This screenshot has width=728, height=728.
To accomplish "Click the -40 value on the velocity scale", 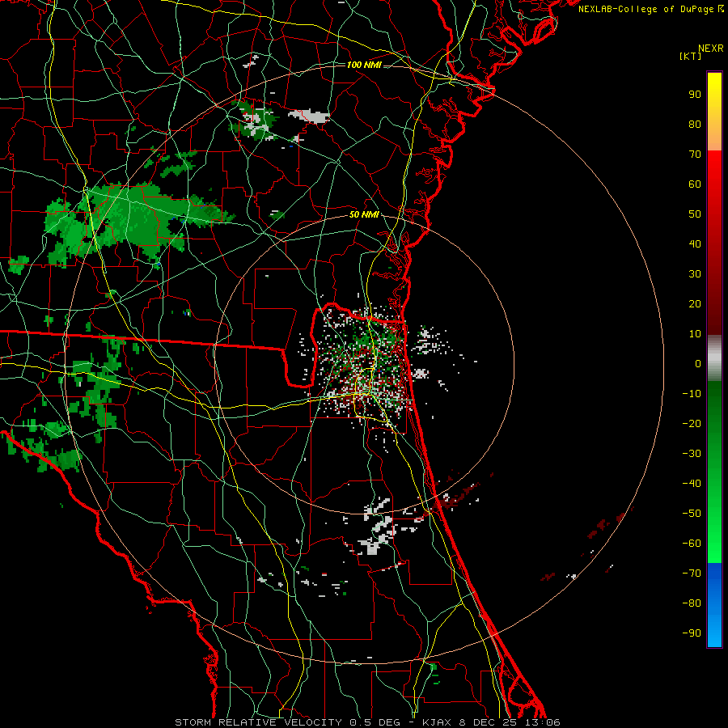I will 692,484.
